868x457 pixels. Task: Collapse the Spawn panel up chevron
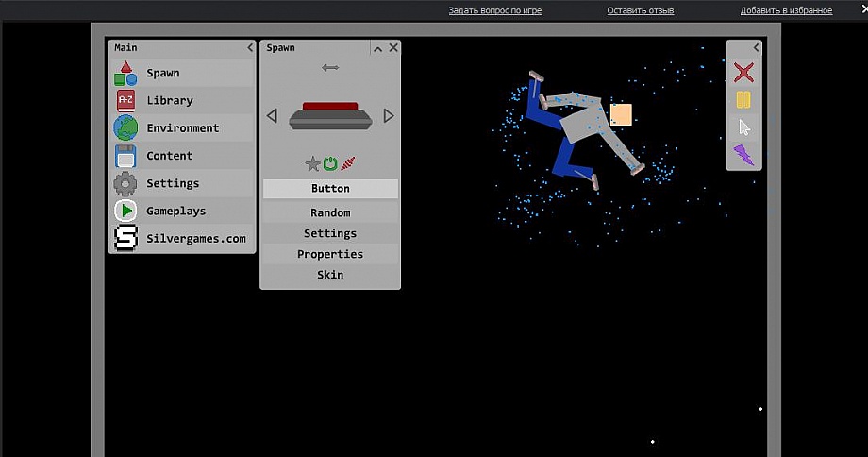coord(377,49)
